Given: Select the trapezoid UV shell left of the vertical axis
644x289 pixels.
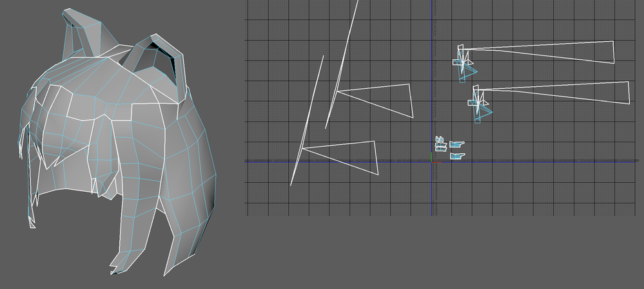Looking at the screenshot, I should point(375,101).
